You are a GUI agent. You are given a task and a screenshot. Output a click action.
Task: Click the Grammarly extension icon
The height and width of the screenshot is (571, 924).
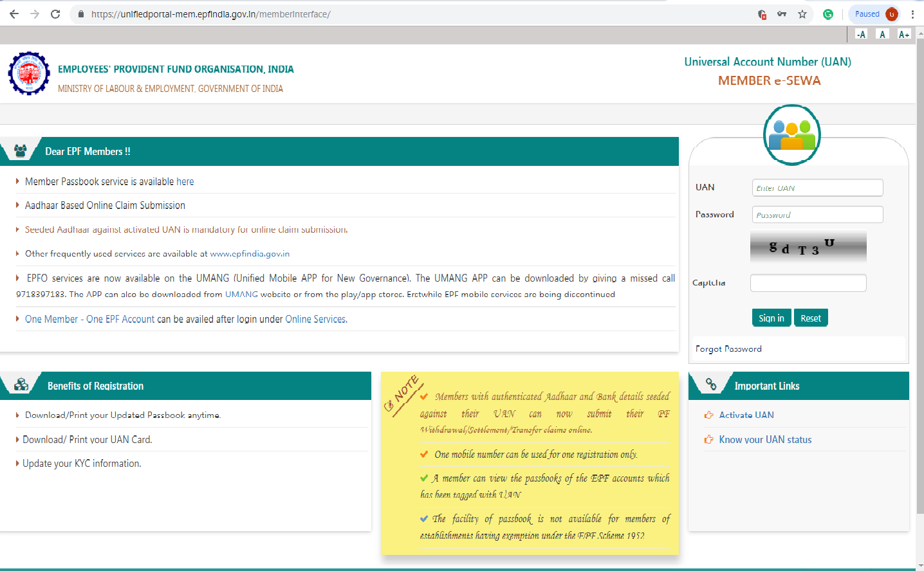827,14
